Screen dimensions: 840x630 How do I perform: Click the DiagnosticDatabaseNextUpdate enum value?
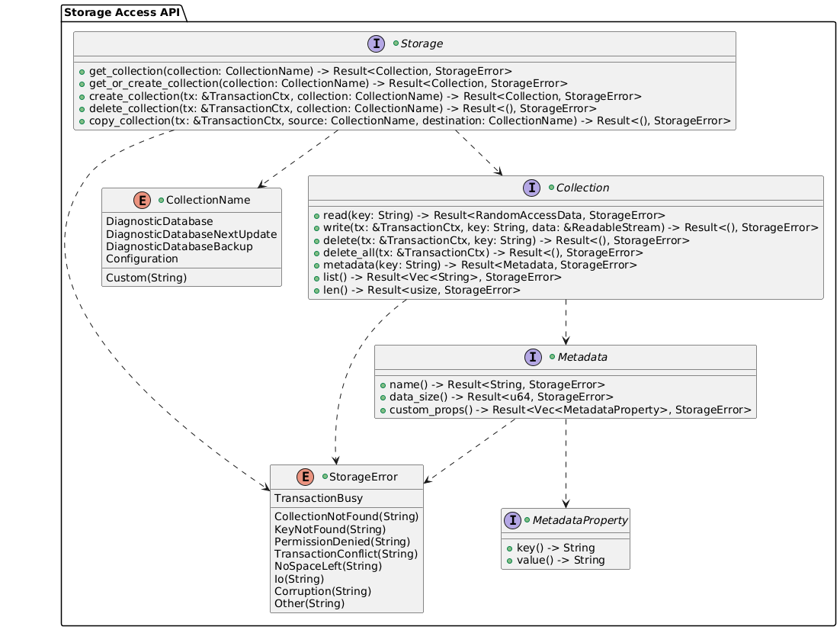coord(191,234)
